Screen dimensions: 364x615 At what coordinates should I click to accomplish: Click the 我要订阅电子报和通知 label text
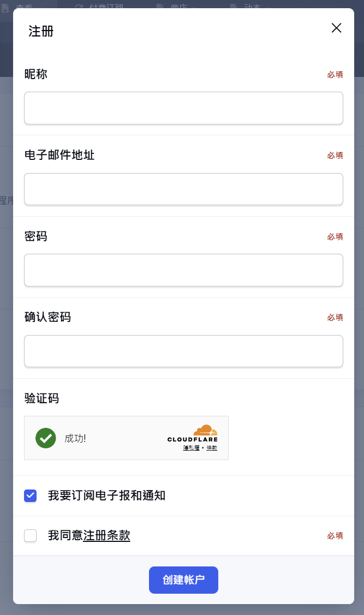click(107, 495)
